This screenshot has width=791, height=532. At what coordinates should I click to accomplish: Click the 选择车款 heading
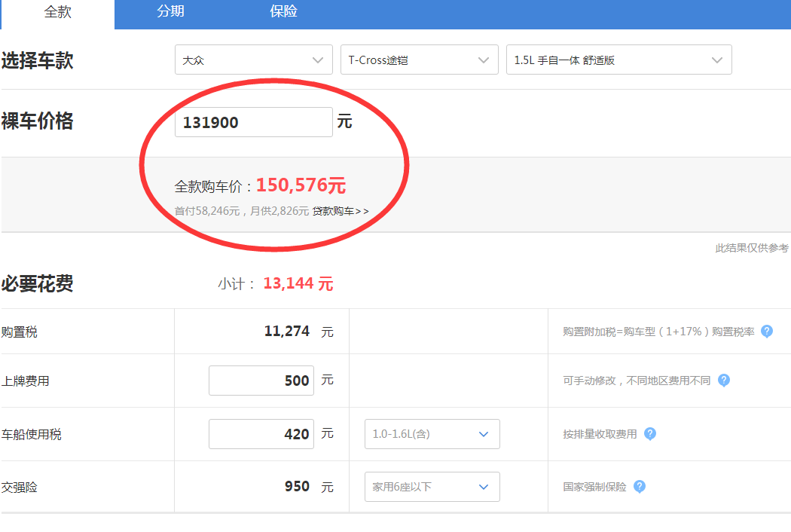tap(38, 60)
